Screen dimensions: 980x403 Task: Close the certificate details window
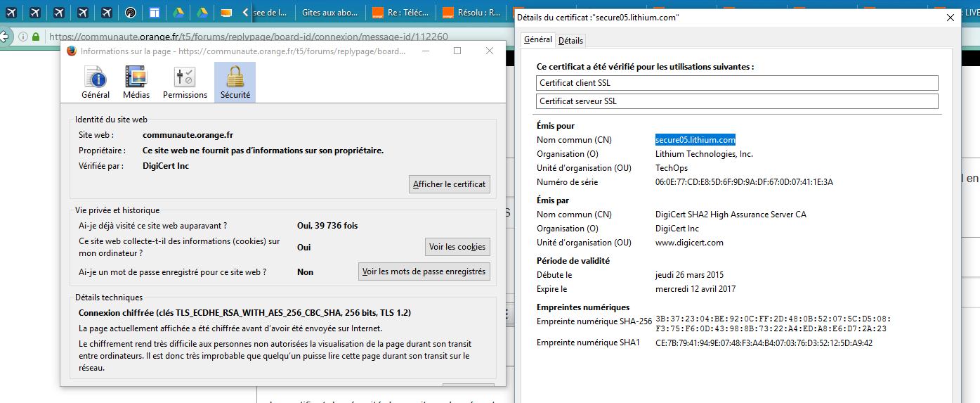tap(950, 18)
